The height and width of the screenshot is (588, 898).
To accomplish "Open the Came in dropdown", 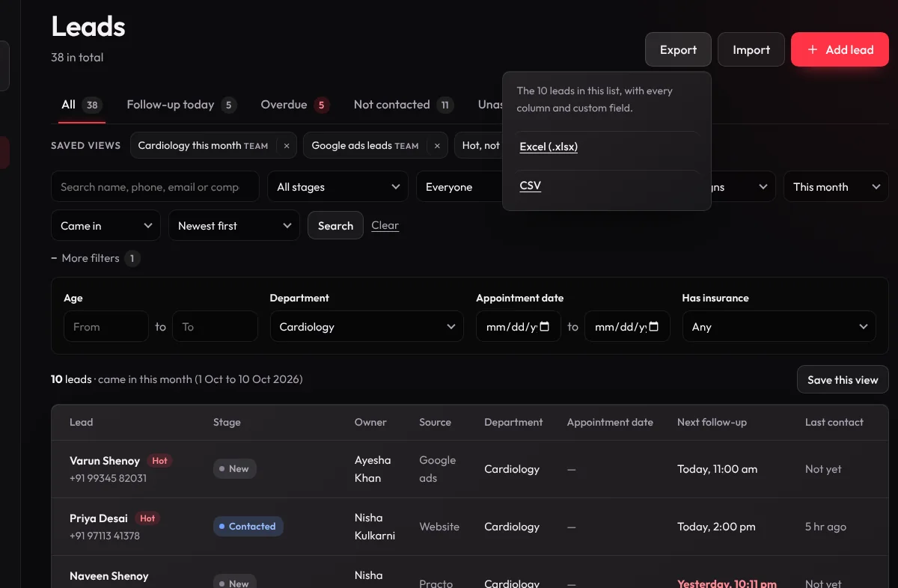I will (106, 226).
